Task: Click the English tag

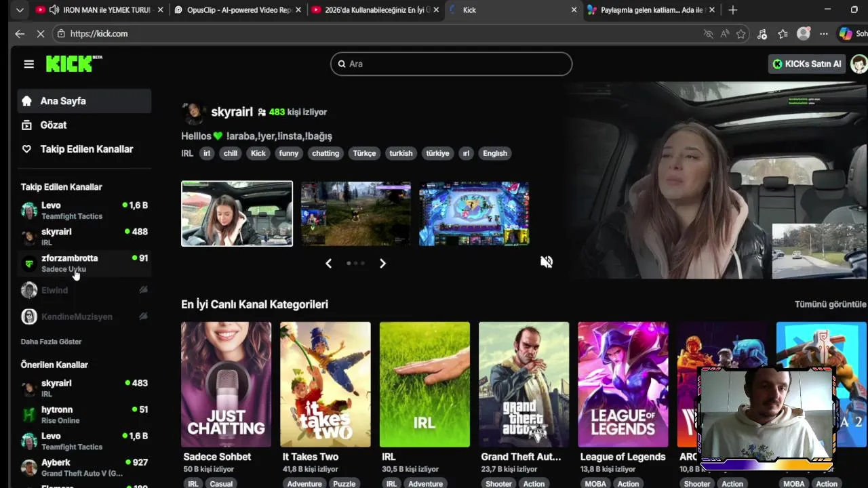Action: point(495,153)
